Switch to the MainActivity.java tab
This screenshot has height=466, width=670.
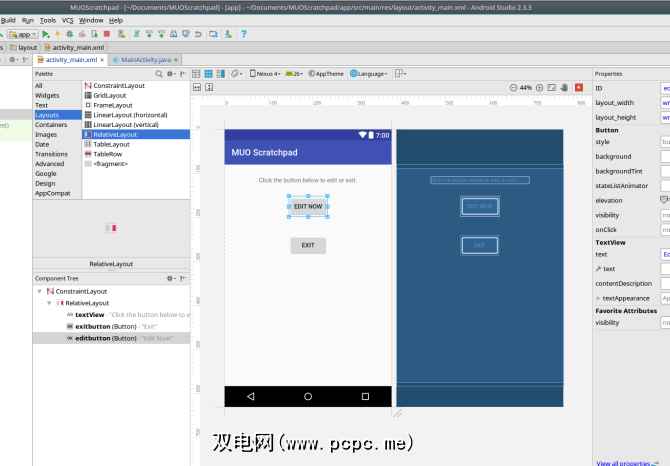click(x=145, y=60)
